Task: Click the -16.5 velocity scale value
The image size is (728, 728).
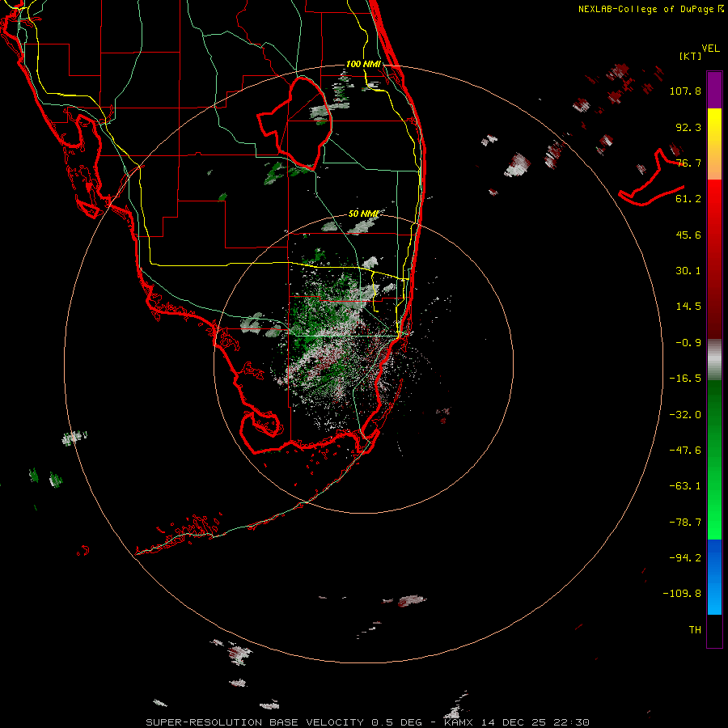Action: click(x=685, y=379)
